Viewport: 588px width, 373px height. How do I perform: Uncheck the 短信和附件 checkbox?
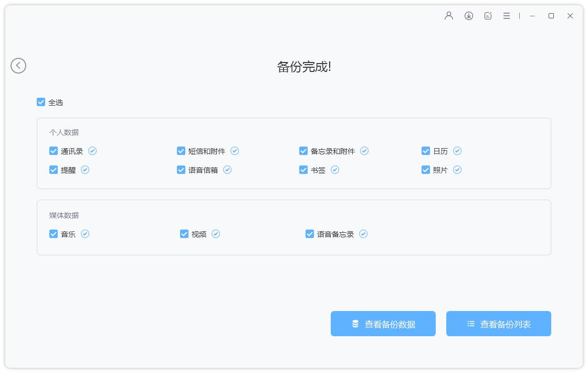coord(181,151)
